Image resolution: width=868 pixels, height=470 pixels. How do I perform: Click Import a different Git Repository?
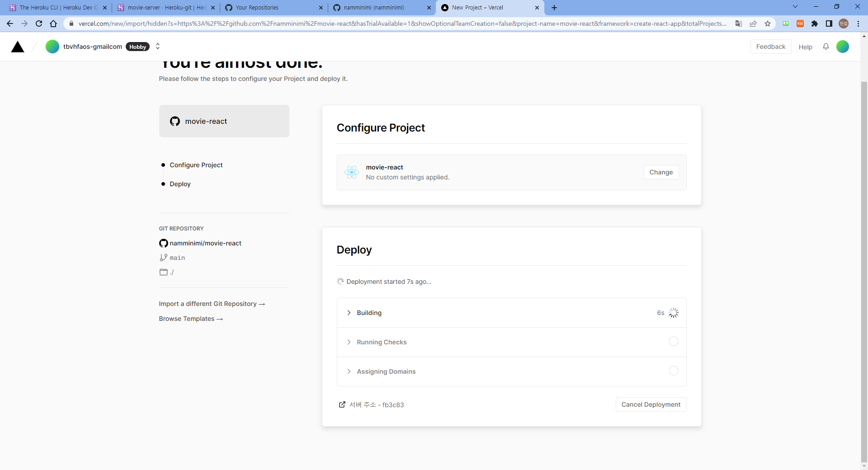click(212, 304)
